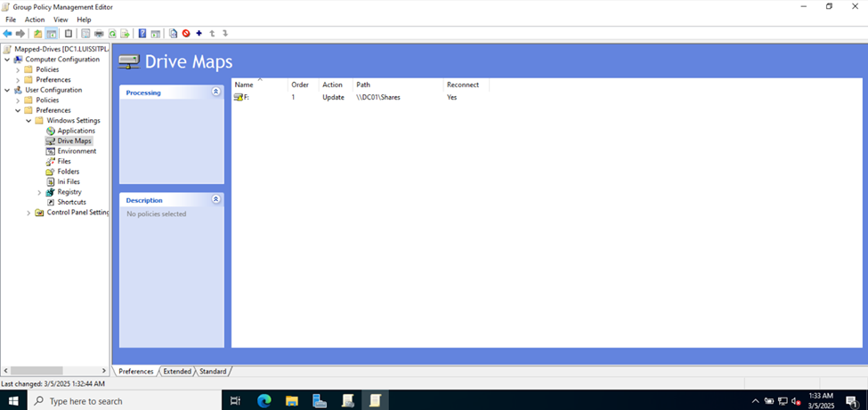
Task: Expand Policies under User Configuration
Action: point(19,100)
